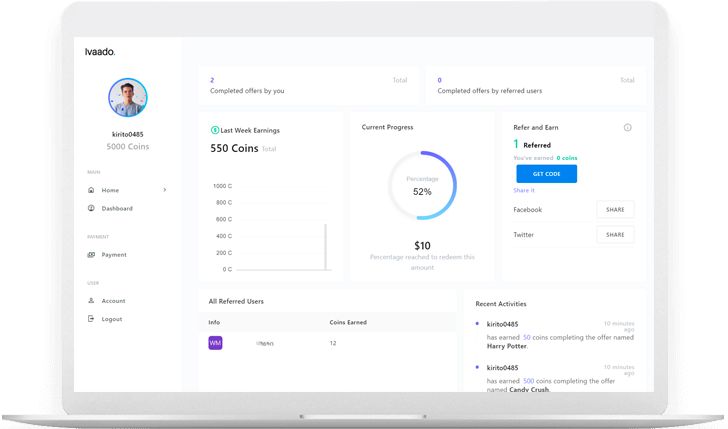728x429 pixels.
Task: Open the Payment menu item
Action: point(114,255)
